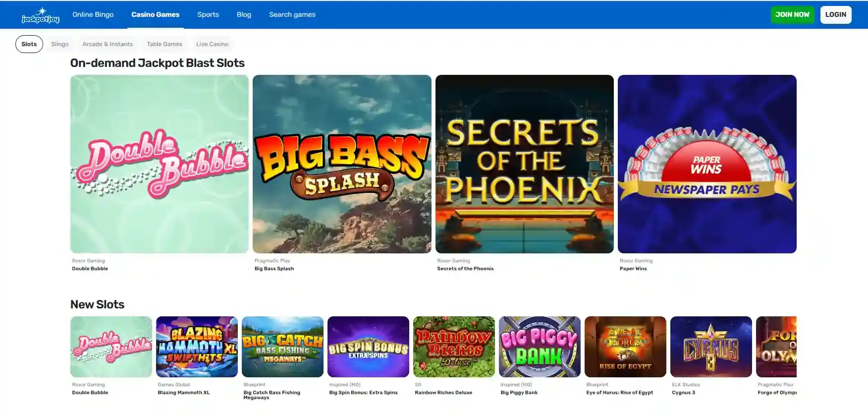The height and width of the screenshot is (416, 868).
Task: Click 'Rainbow Riches Deluxe' title text
Action: (443, 393)
